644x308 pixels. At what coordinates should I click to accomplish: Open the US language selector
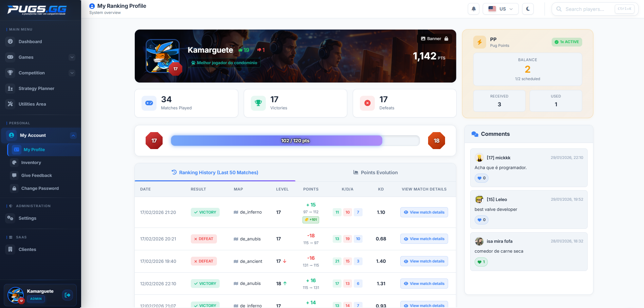coord(501,9)
